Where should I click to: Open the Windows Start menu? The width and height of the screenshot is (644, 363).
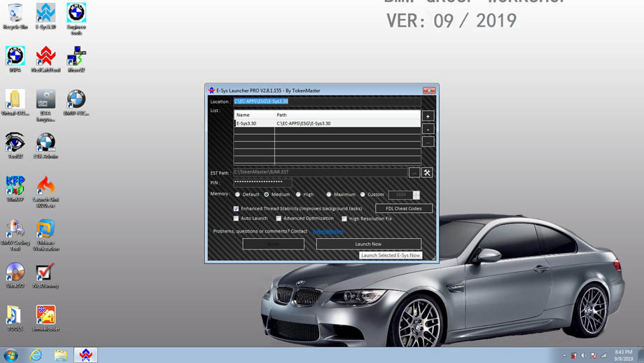(10, 355)
